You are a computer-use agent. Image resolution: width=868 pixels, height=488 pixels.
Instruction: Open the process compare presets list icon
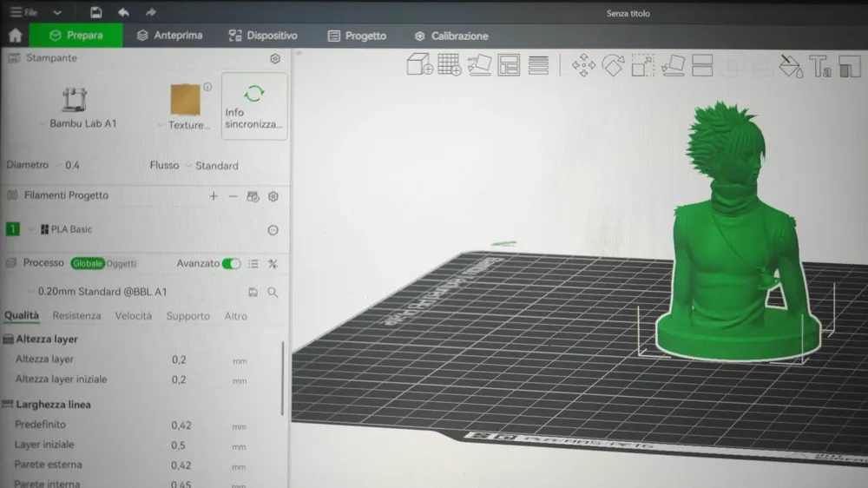pyautogui.click(x=253, y=264)
